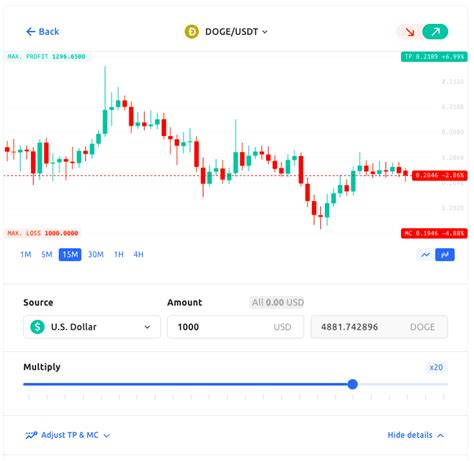Click the 1000 USD amount field

(x=235, y=327)
